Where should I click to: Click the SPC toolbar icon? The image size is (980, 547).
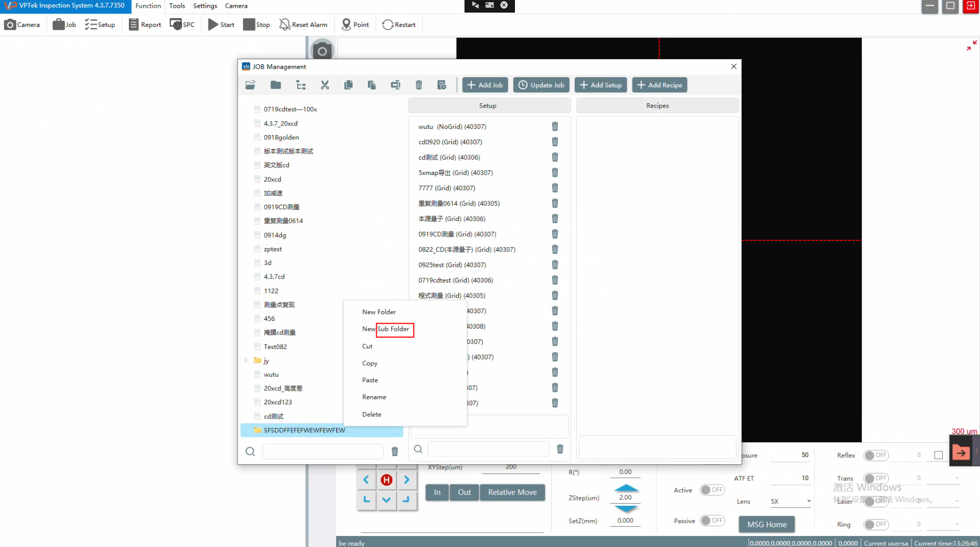176,25
